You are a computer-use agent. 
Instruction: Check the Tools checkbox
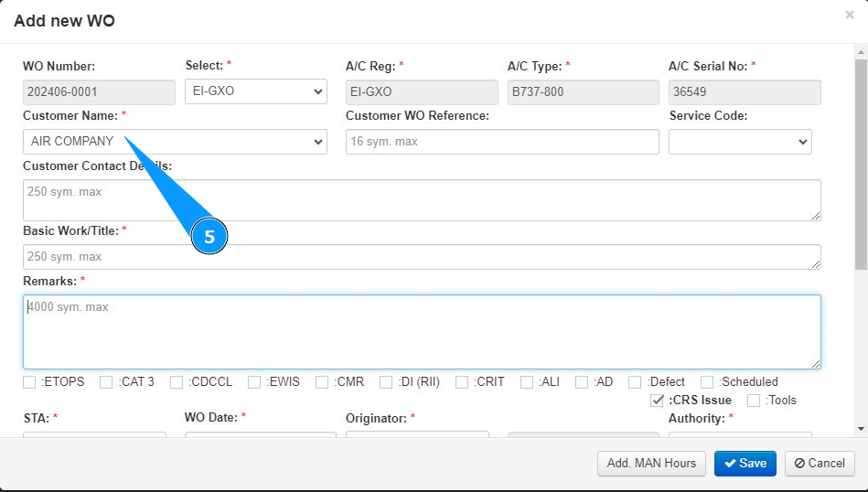(x=754, y=400)
